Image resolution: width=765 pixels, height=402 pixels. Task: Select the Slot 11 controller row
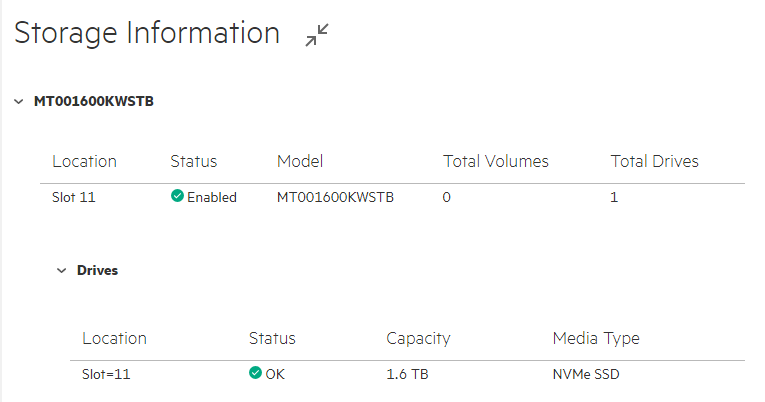click(74, 197)
